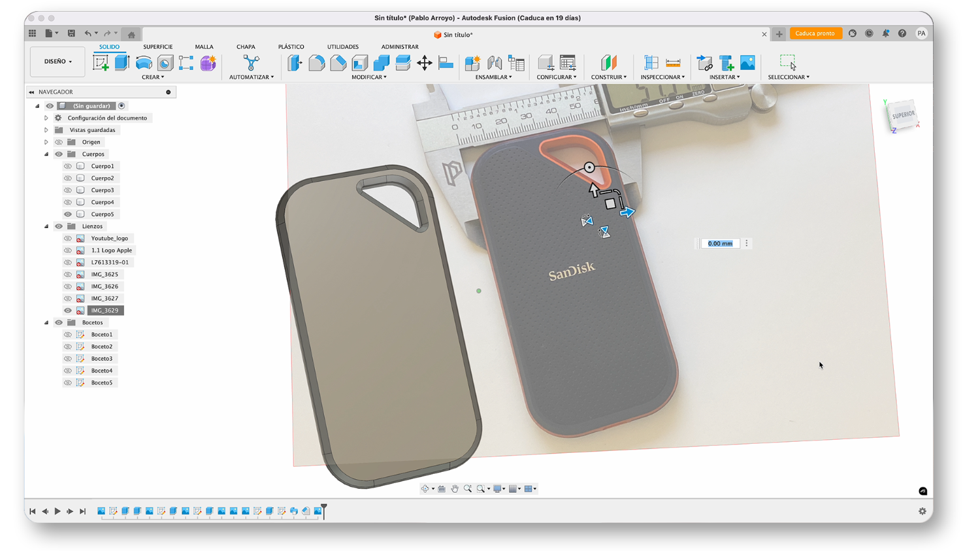
Task: Hide the IMG_3629 canvas
Action: 68,310
